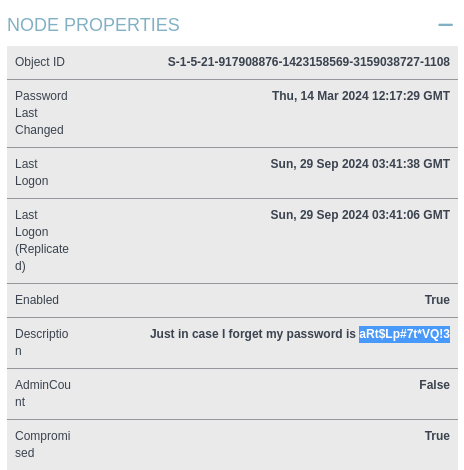Screen dimensions: 464x470
Task: Select the Last Logon (Replicated) timestamp
Action: coord(360,215)
